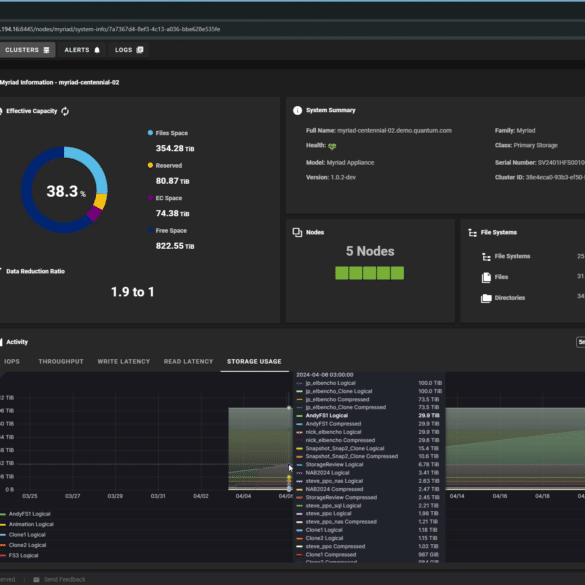Click the Version '1.0.2-dev' text
585x585 pixels.
pyautogui.click(x=343, y=177)
